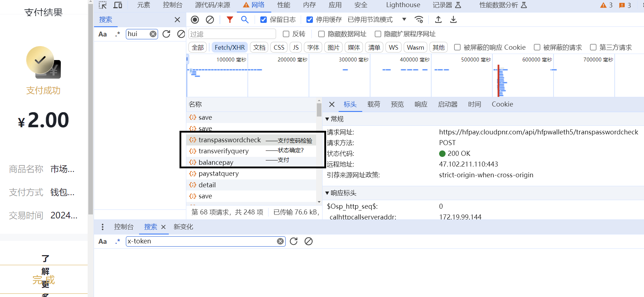Screen dimensions: 644x297
Task: Open the Sources (源代码/来源) tab
Action: click(213, 5)
